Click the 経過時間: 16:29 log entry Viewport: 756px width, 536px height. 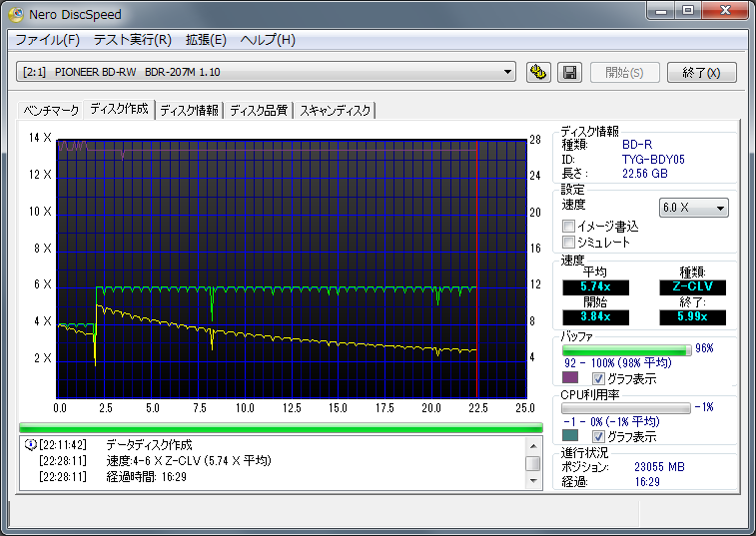tap(146, 477)
